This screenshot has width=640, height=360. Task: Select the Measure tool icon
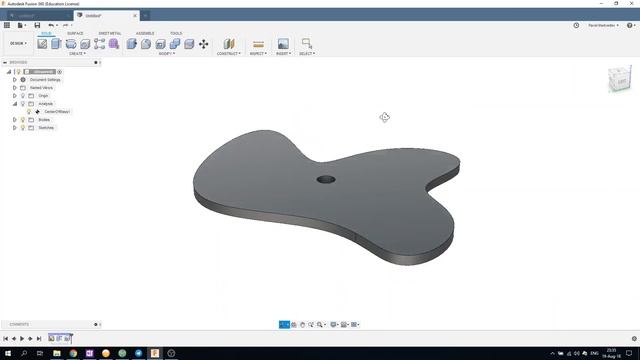[x=258, y=44]
